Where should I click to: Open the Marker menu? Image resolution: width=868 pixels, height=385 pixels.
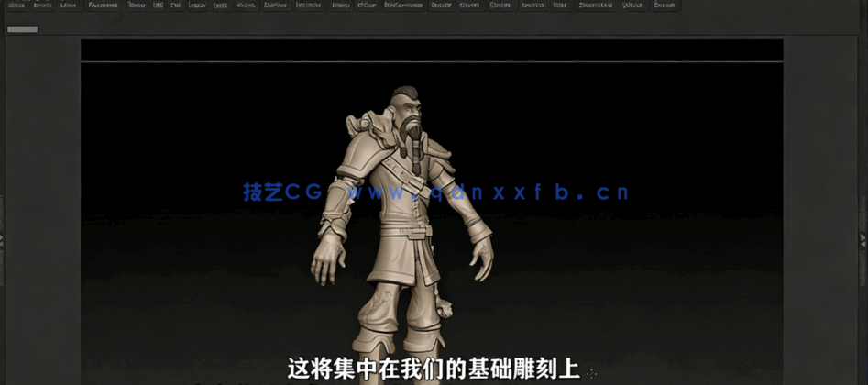pyautogui.click(x=276, y=5)
